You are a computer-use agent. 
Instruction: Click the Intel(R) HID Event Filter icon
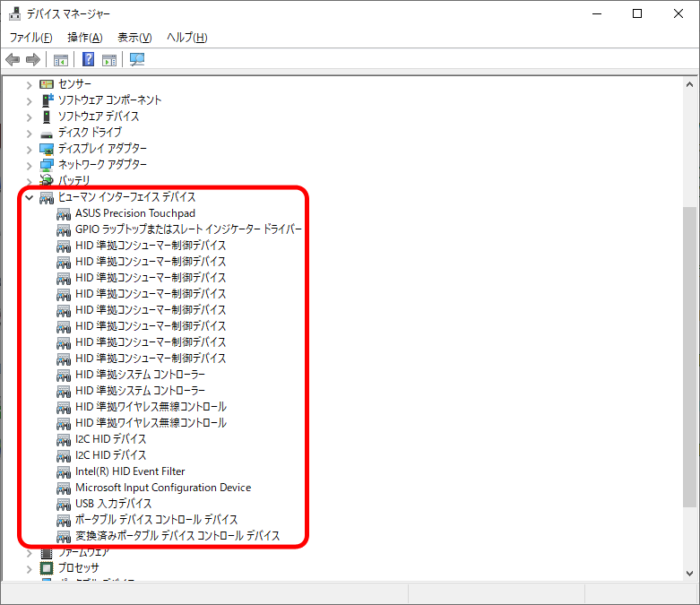point(64,472)
